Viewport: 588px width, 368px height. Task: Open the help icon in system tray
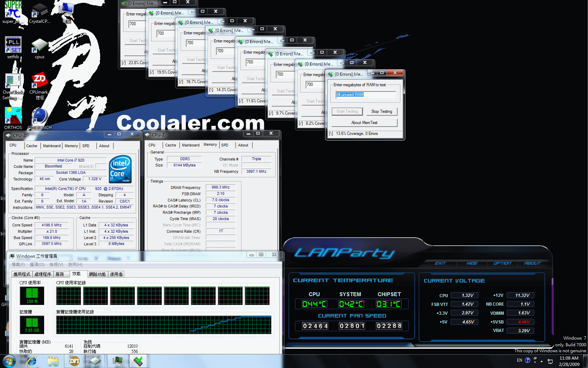pos(527,360)
